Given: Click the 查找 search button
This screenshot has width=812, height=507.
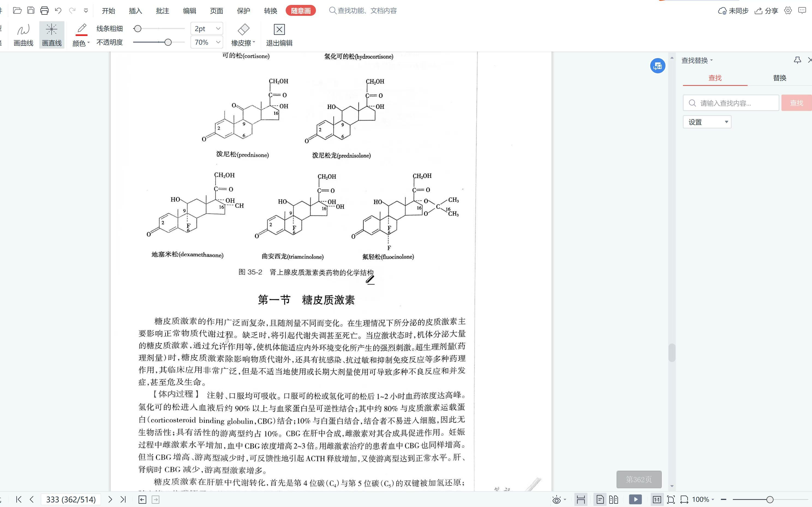Looking at the screenshot, I should pyautogui.click(x=796, y=102).
